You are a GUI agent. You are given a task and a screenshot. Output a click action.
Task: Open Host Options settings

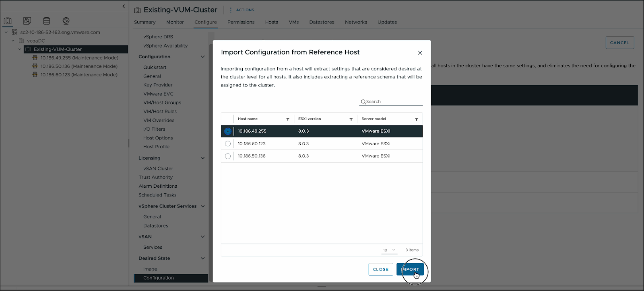[158, 138]
